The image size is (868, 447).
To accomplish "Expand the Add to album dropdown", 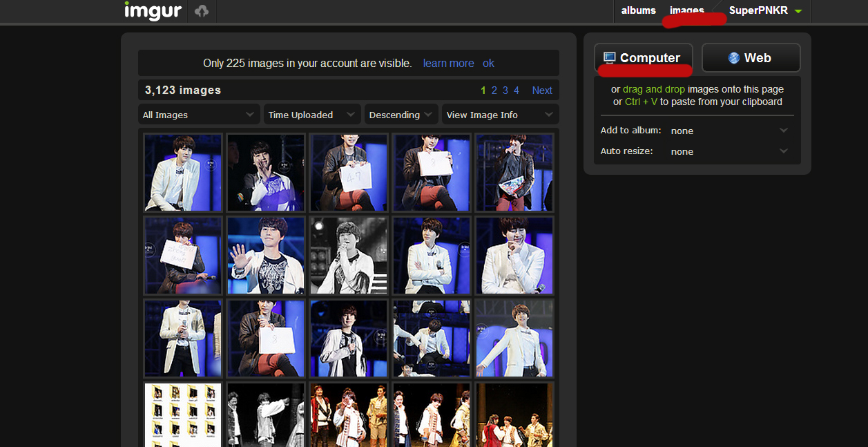I will pyautogui.click(x=729, y=131).
